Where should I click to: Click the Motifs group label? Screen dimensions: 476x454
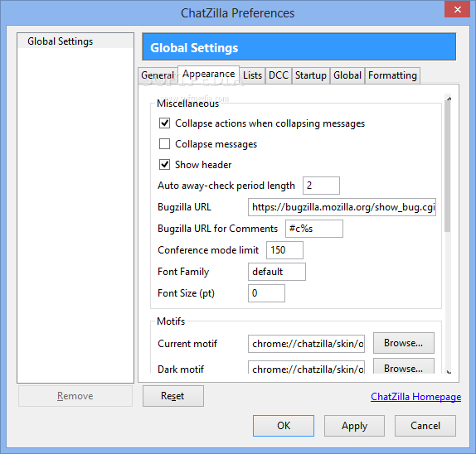(171, 321)
